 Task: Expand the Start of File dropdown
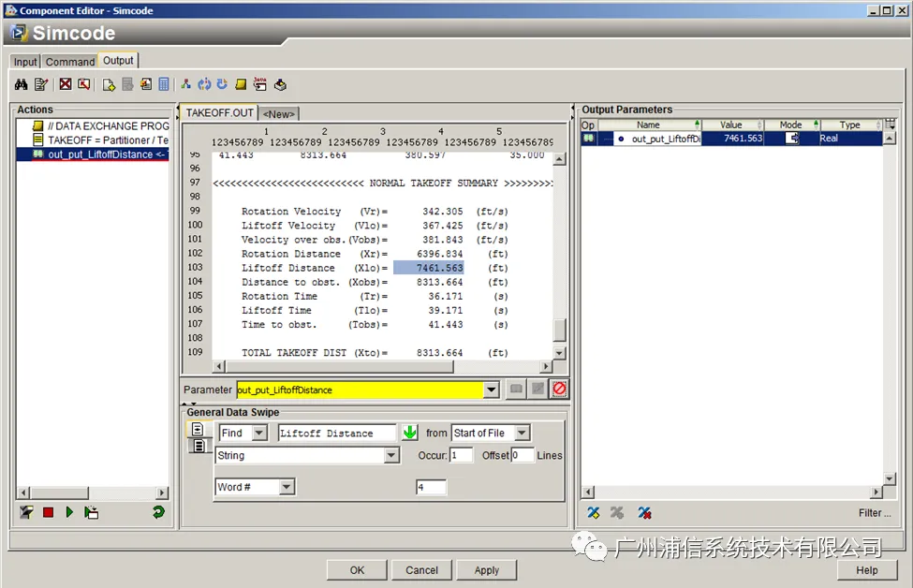[x=523, y=433]
